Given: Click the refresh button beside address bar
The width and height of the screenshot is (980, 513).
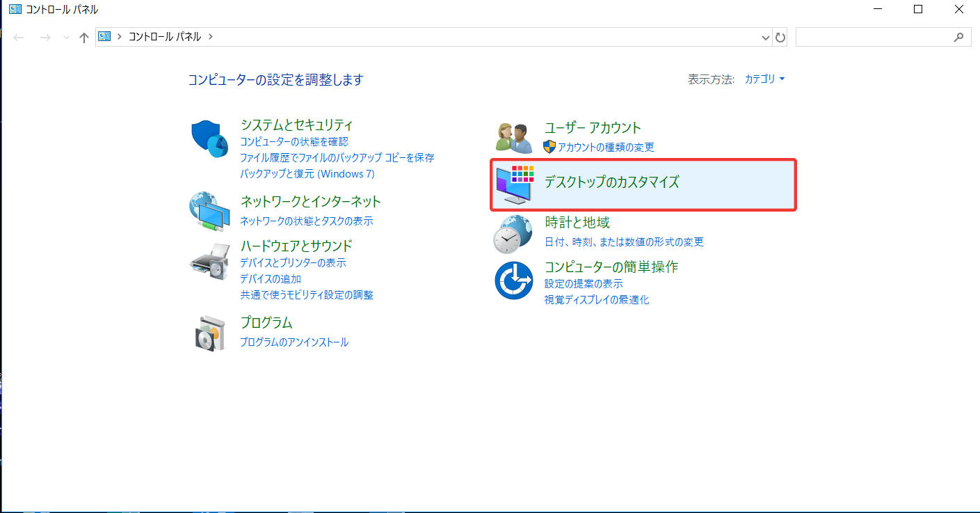Looking at the screenshot, I should click(780, 38).
